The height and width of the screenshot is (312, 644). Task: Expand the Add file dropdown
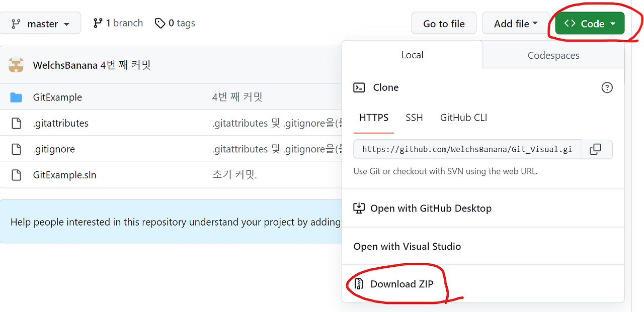(x=516, y=24)
